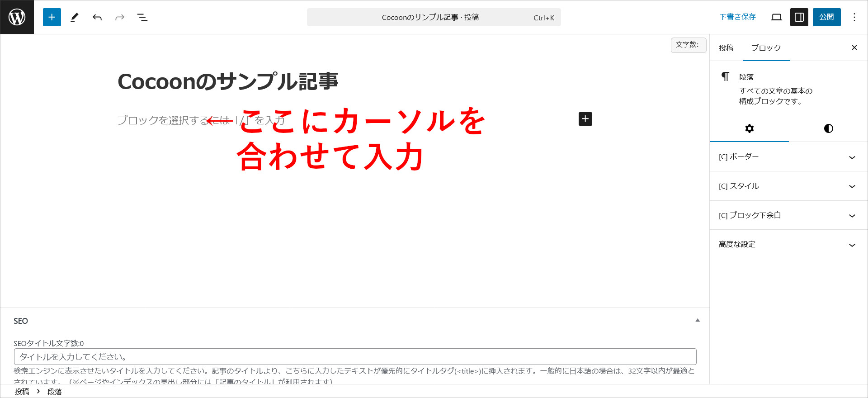Switch to the half-circle styles tab
The width and height of the screenshot is (868, 398).
(x=828, y=128)
